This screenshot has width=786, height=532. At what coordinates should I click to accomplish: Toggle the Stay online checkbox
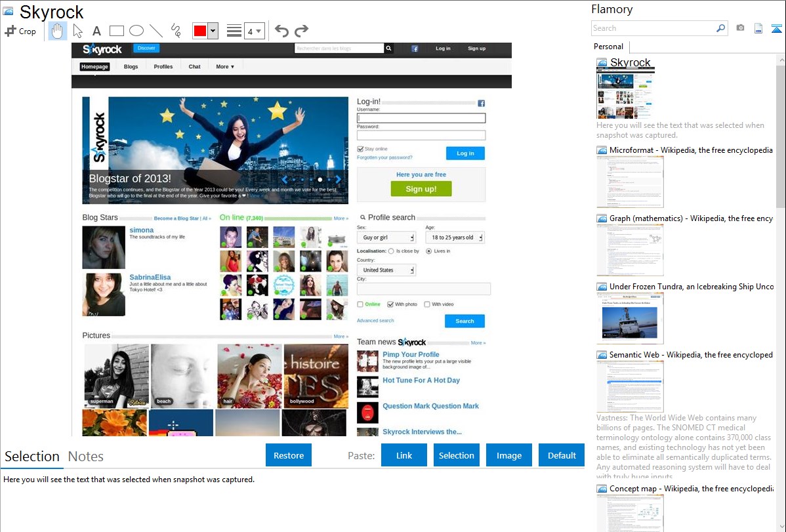(x=360, y=149)
